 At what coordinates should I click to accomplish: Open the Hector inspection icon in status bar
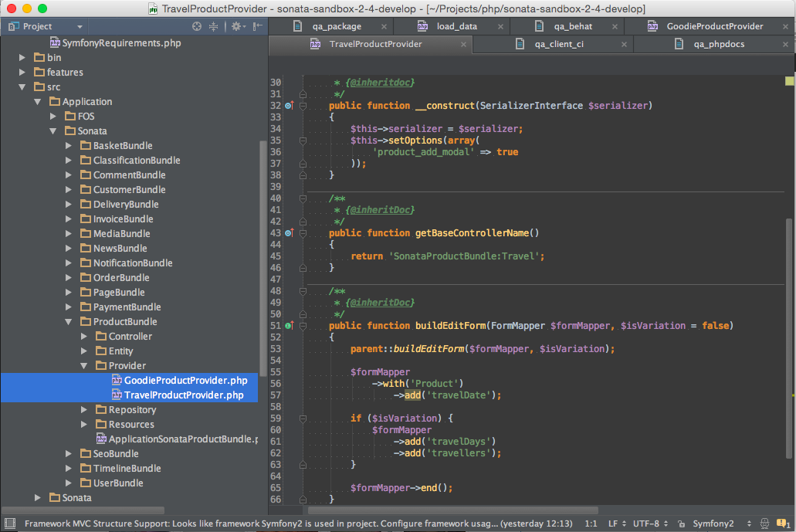coord(764,524)
